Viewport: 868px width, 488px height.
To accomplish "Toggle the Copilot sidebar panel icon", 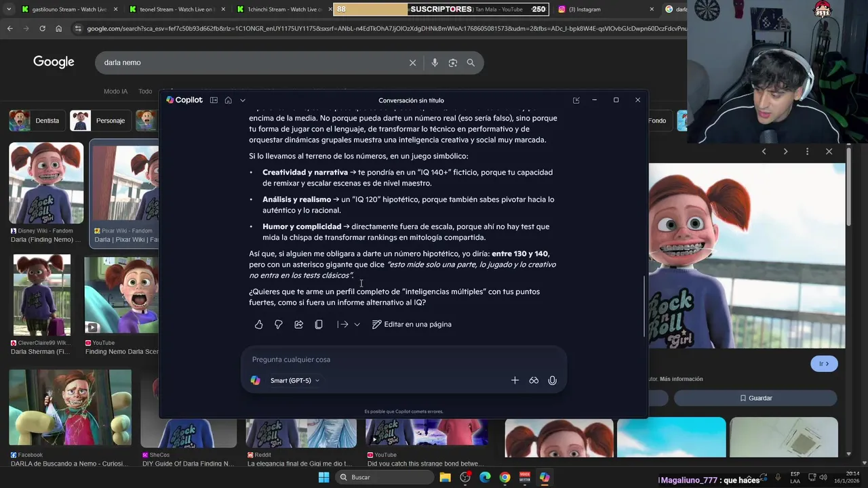I will tap(214, 100).
